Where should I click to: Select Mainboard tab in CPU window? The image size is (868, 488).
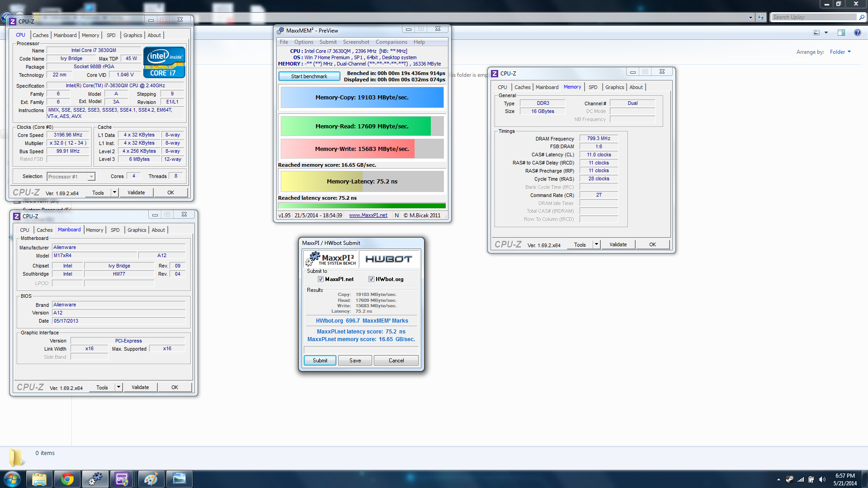tap(65, 35)
